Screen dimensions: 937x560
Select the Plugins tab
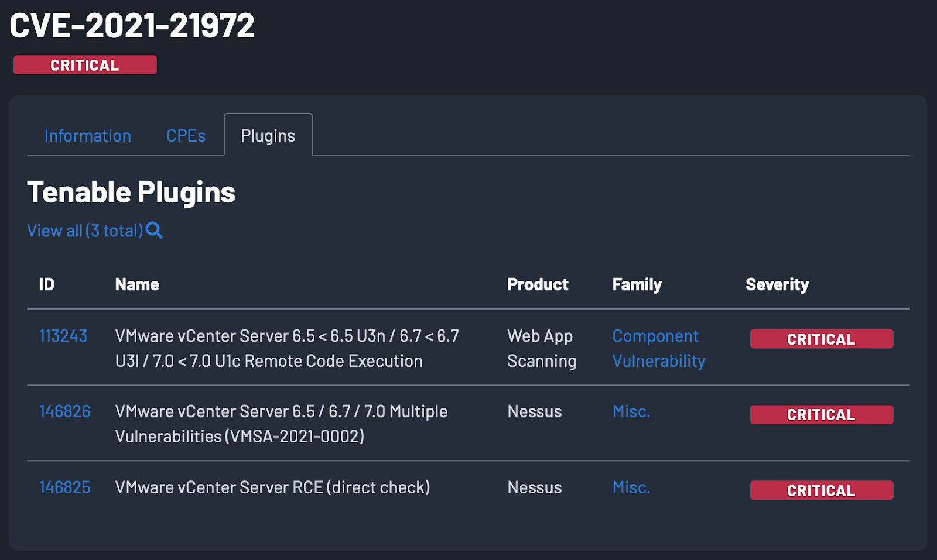point(268,136)
